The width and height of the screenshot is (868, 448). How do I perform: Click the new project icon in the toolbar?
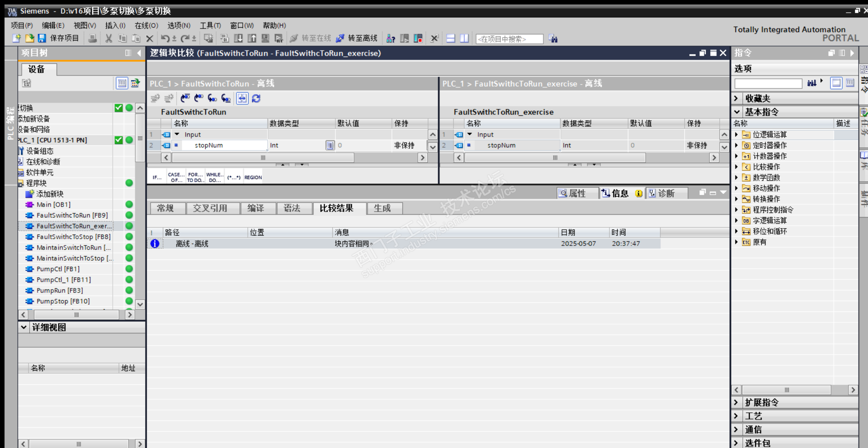coord(17,38)
